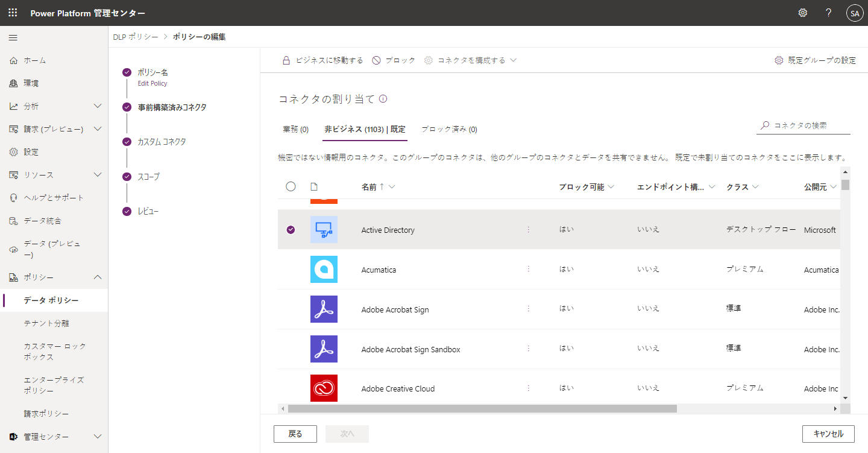Image resolution: width=868 pixels, height=453 pixels.
Task: Open the ブロック可能 column filter dropdown
Action: click(611, 187)
